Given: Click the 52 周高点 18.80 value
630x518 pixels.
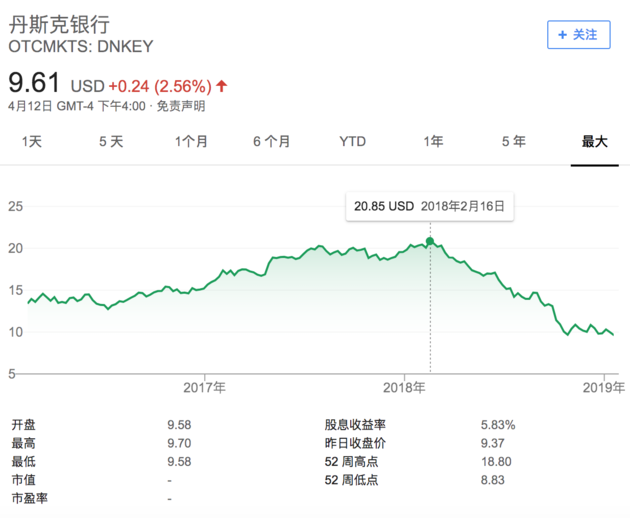Looking at the screenshot, I should [x=495, y=461].
